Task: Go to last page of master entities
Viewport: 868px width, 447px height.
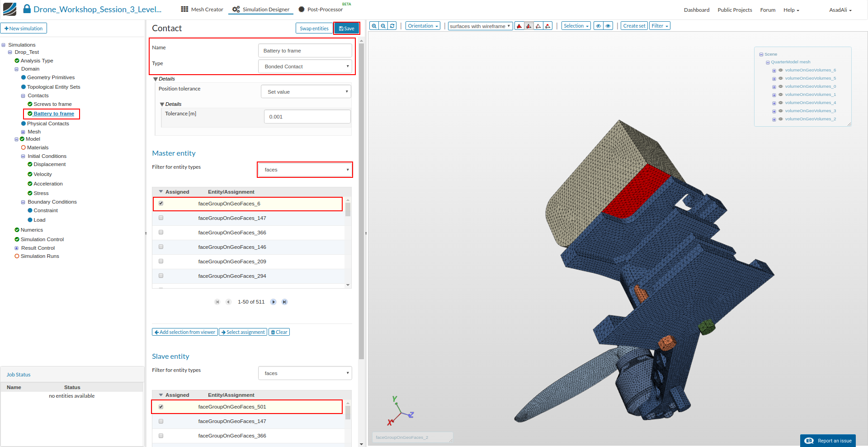Action: (285, 302)
